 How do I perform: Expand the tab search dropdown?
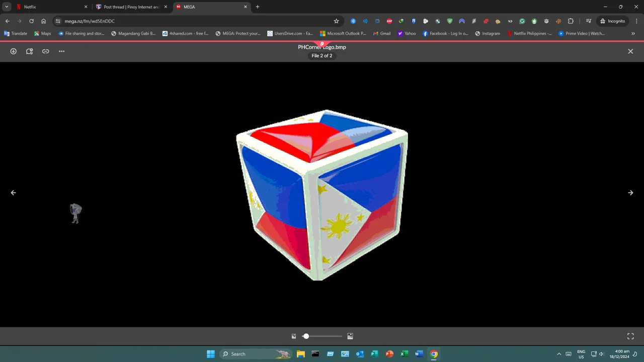[7, 7]
